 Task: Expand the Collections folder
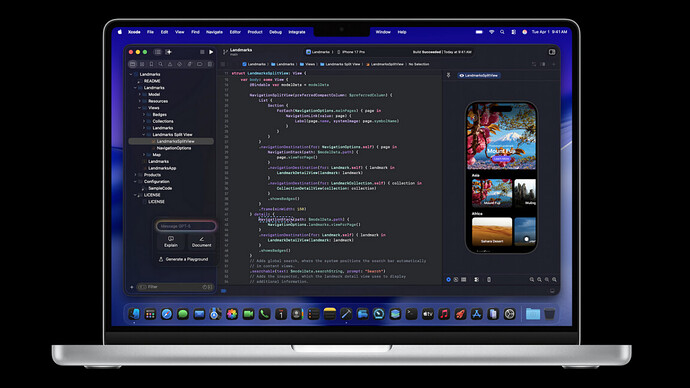click(x=144, y=121)
